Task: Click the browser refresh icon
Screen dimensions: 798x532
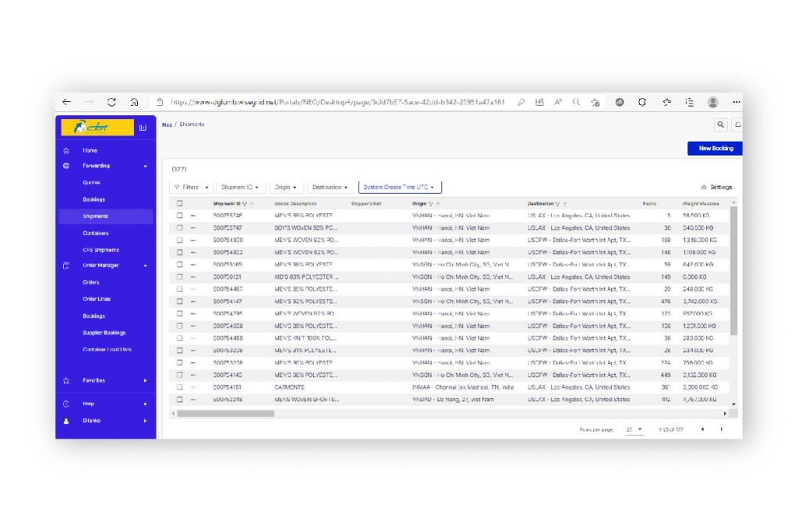Action: pos(111,102)
